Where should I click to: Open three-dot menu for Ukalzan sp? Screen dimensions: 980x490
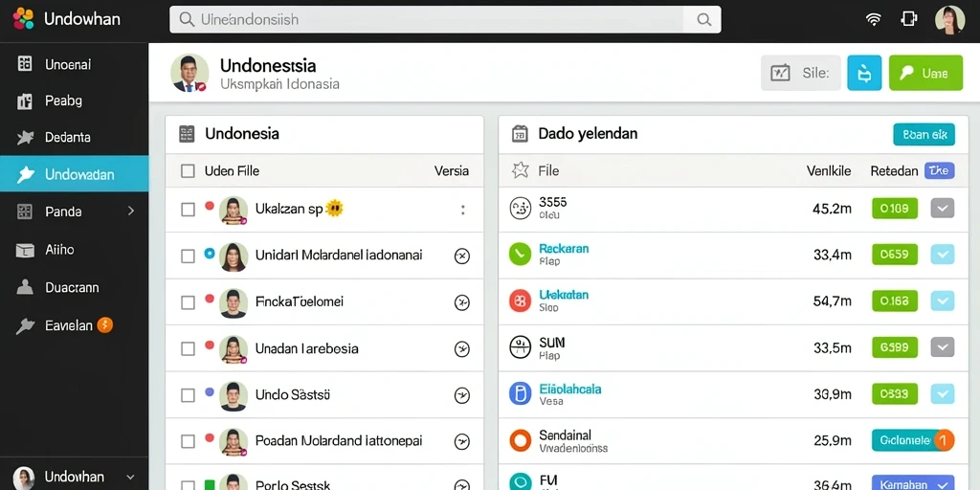[x=462, y=210]
